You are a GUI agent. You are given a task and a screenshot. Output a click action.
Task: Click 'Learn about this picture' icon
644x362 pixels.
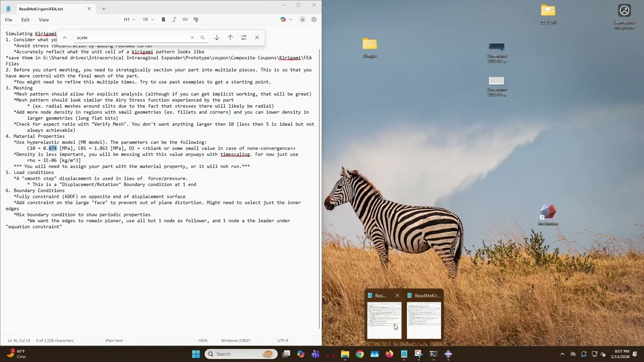624,17
